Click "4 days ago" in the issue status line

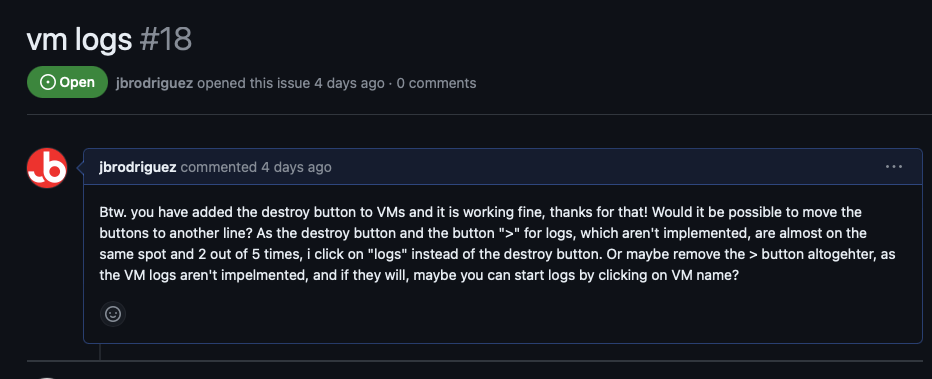pos(350,83)
